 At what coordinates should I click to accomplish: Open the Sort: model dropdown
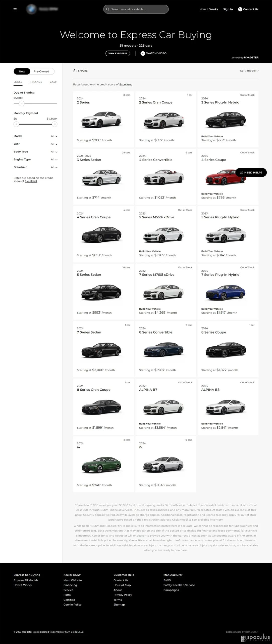pyautogui.click(x=249, y=71)
